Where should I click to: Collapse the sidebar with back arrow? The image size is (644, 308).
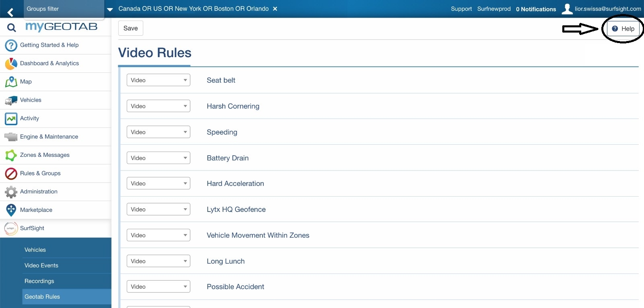click(x=10, y=12)
